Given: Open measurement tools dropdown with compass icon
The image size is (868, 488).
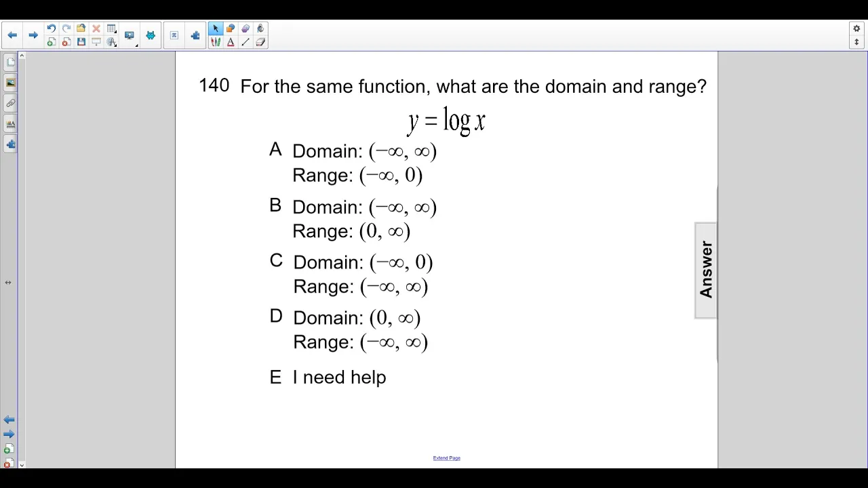Looking at the screenshot, I should [x=112, y=42].
